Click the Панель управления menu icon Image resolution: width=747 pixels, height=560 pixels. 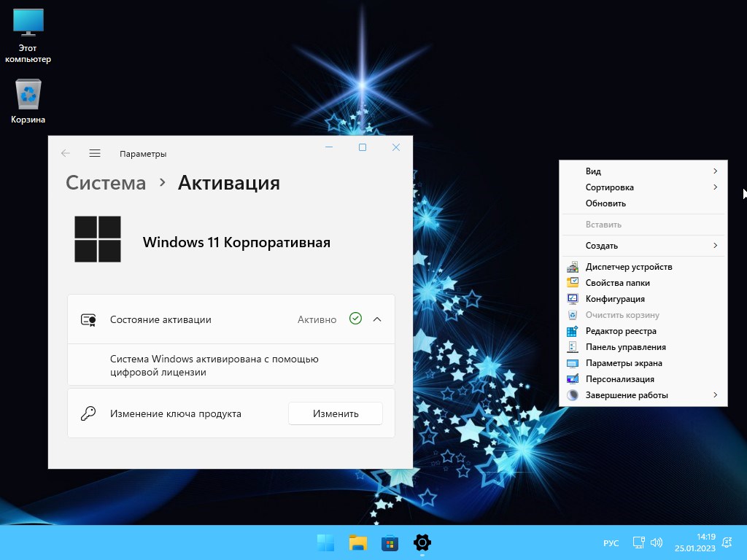[x=573, y=347]
